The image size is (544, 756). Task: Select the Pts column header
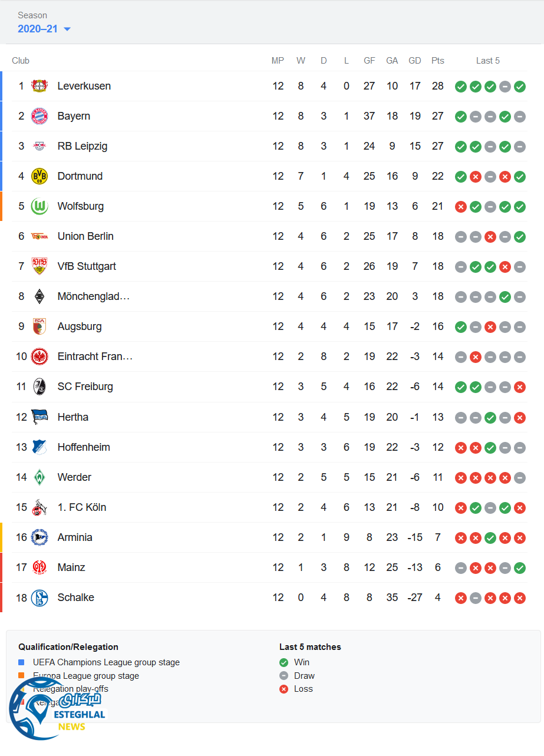pos(437,61)
